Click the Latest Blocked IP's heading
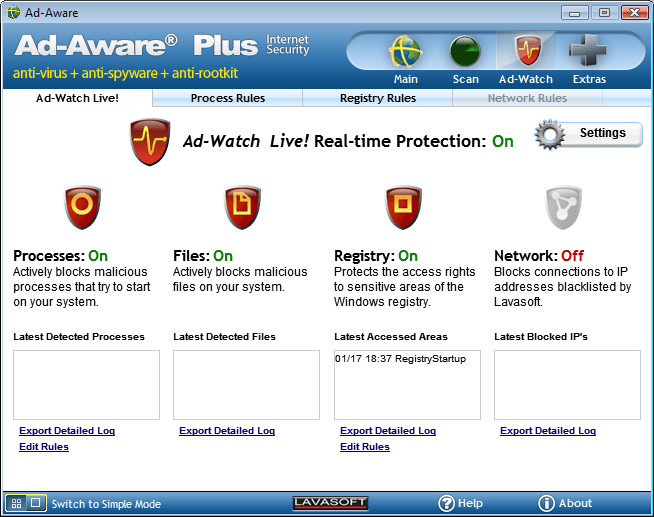This screenshot has width=654, height=517. [541, 336]
